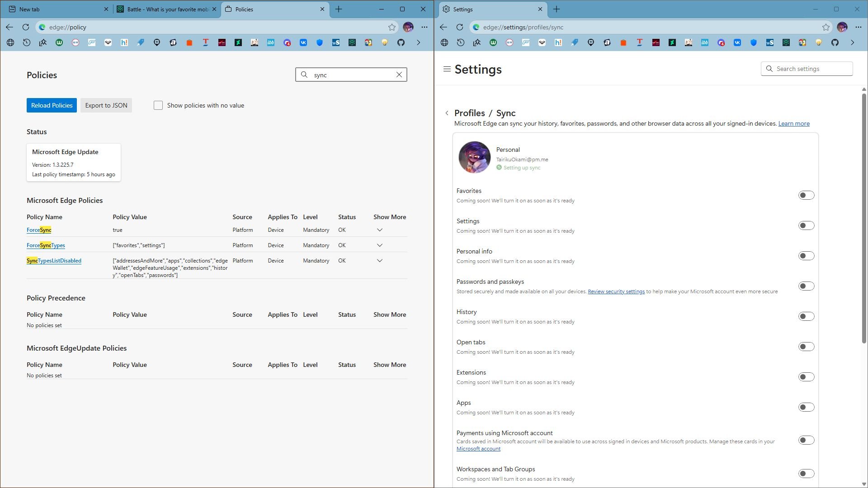Toggle Favorites sync switch

[x=806, y=195]
